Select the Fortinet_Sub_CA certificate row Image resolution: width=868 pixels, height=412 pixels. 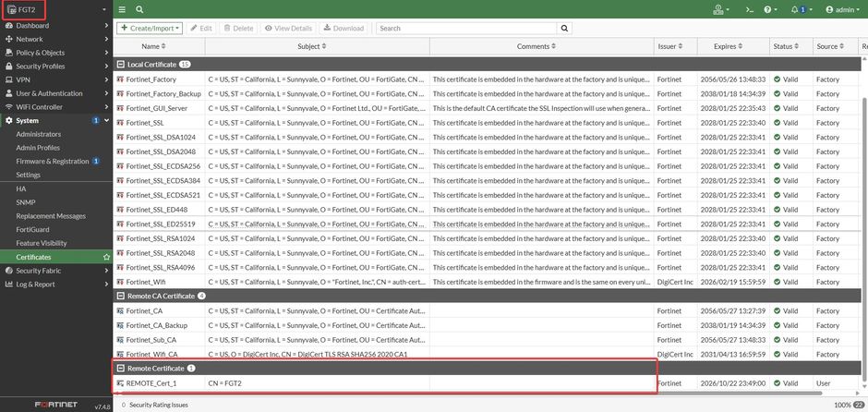(x=488, y=340)
